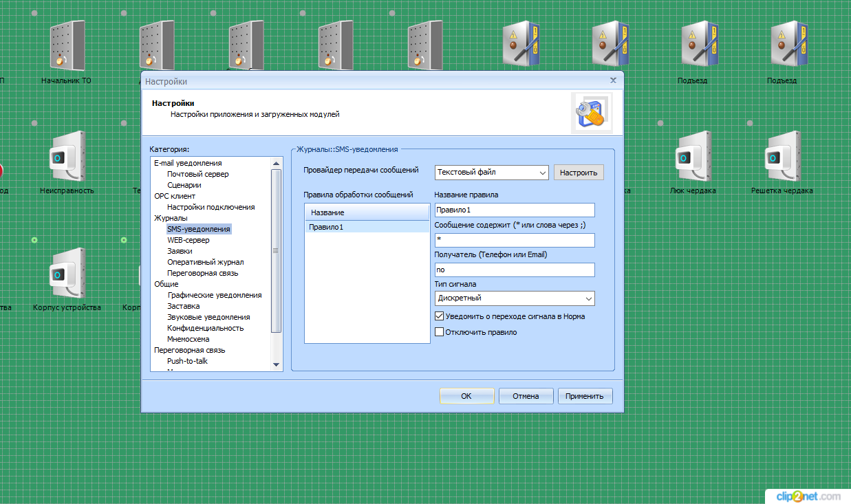Click the Корпус устройства sensor icon

point(66,274)
